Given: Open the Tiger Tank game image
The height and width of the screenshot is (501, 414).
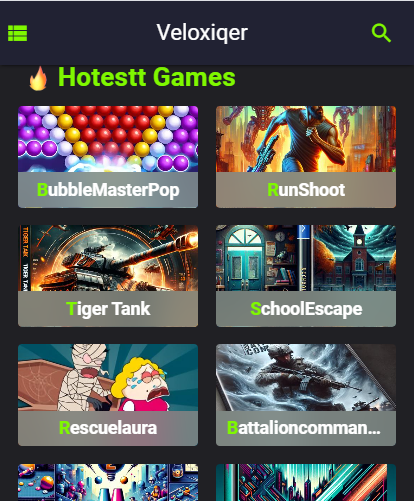Looking at the screenshot, I should [108, 258].
